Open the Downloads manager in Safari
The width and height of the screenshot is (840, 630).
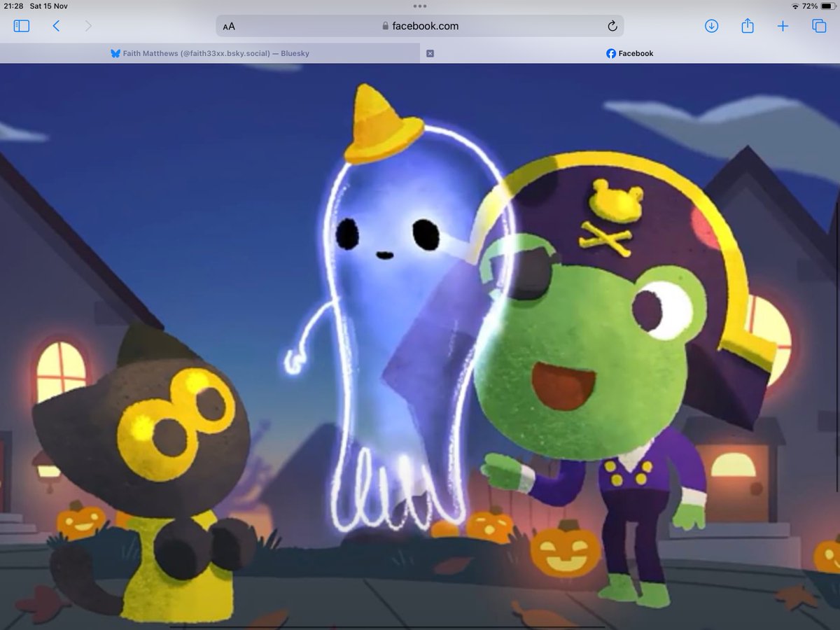click(711, 26)
